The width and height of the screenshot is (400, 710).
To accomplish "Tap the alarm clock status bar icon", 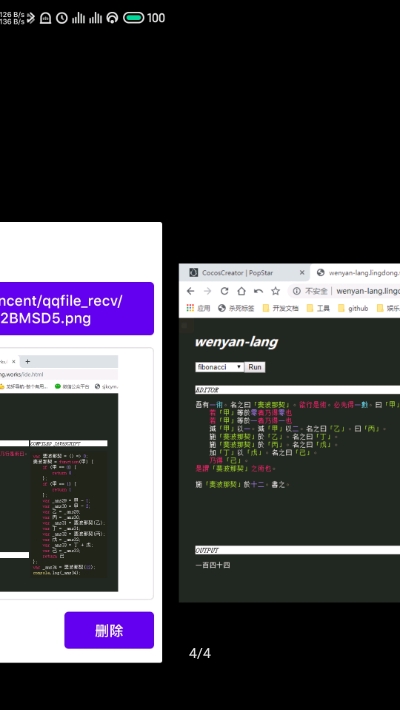I will [x=62, y=18].
